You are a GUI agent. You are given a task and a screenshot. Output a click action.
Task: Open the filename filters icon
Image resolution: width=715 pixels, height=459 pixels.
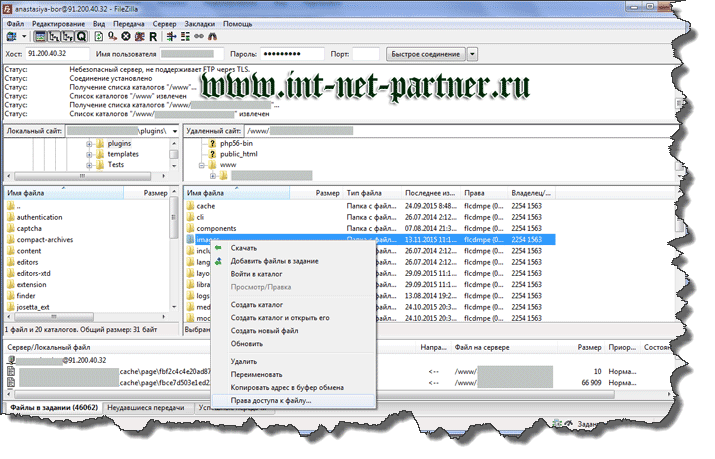coord(171,36)
